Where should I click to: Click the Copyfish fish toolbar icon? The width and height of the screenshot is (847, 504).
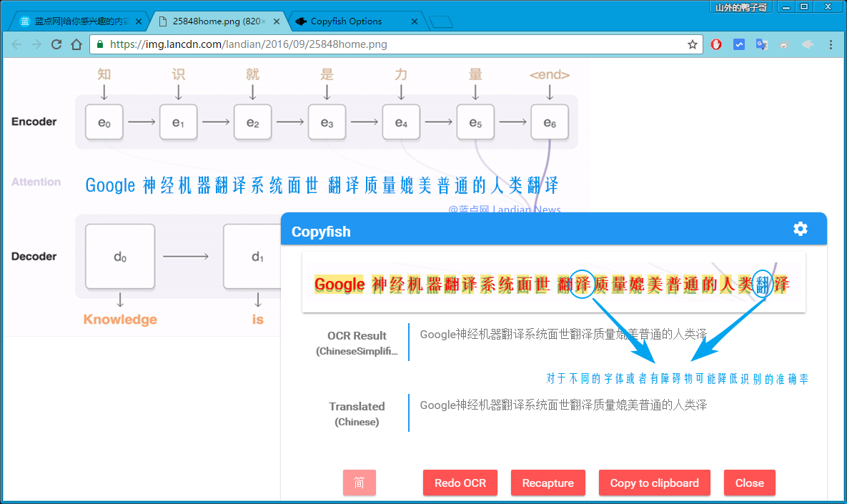808,44
